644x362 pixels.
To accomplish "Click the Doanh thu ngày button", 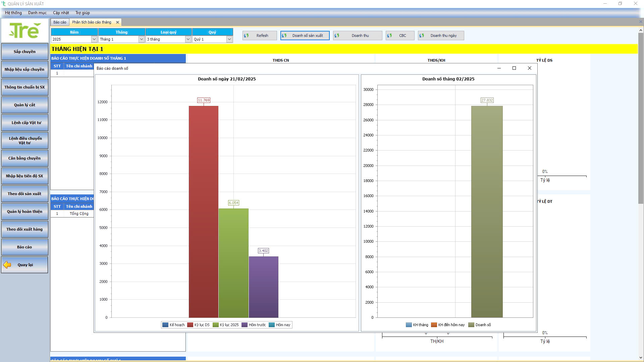I will 441,36.
